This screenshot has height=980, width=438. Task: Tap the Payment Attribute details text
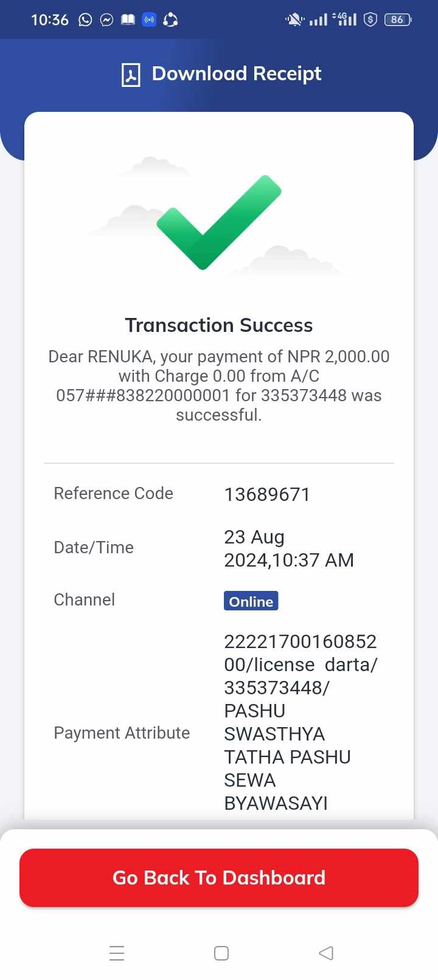pos(301,722)
